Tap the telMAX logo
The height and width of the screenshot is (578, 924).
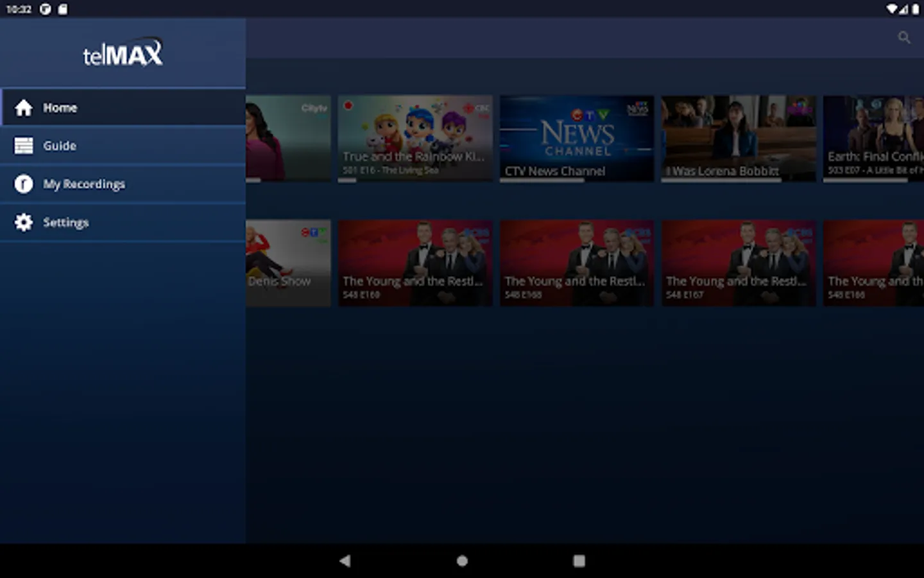click(x=123, y=52)
